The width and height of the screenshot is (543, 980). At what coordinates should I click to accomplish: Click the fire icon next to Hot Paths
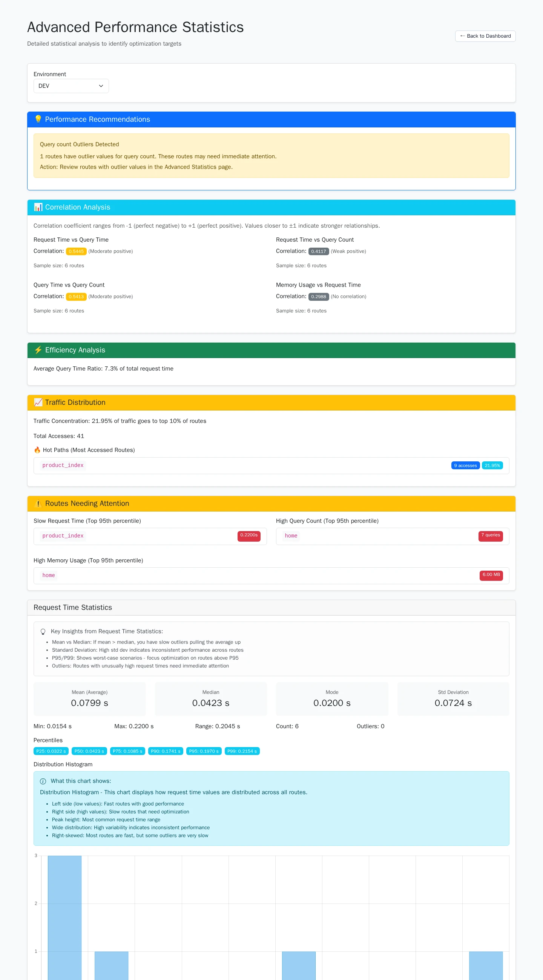37,450
